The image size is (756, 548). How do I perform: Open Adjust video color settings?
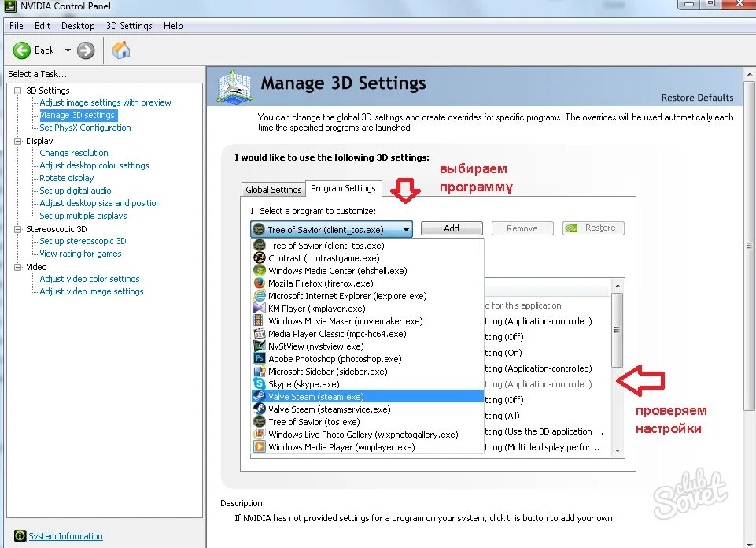90,279
